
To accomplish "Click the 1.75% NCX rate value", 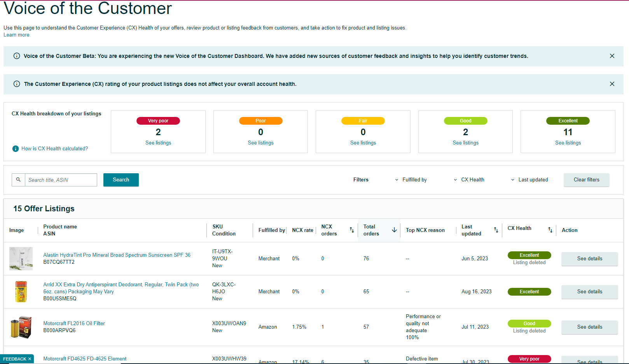I will pyautogui.click(x=299, y=327).
